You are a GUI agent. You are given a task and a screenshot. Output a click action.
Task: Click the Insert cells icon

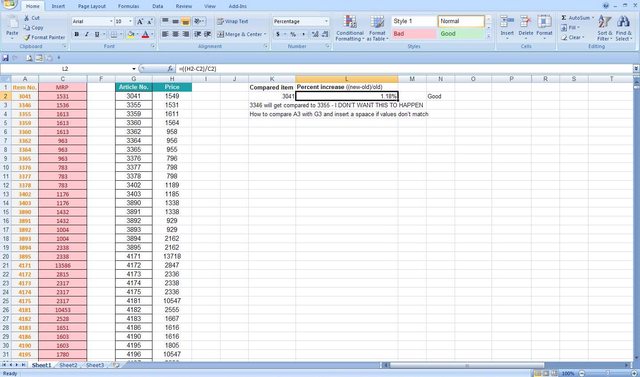point(507,22)
